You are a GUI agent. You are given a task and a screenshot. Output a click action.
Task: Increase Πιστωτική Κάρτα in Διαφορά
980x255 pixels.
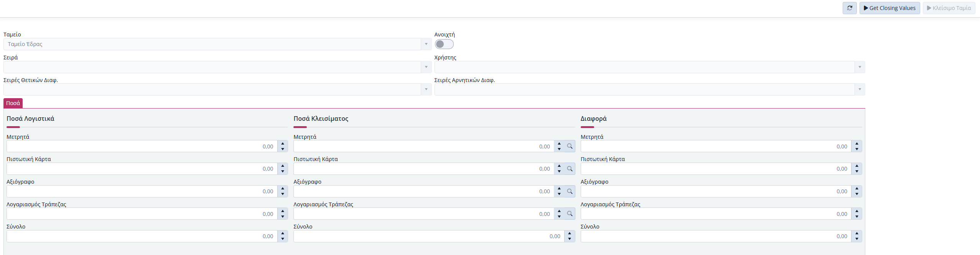coord(856,166)
